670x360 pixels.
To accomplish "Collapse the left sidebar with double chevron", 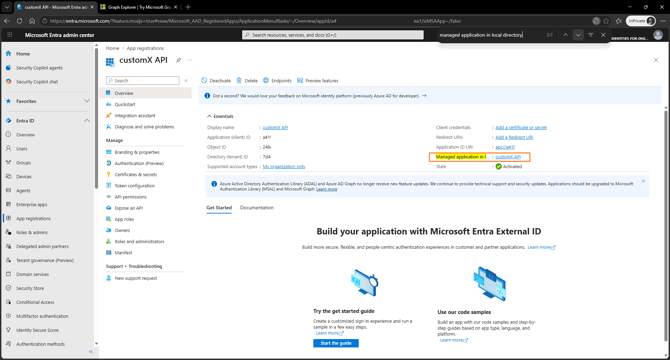I will click(91, 351).
